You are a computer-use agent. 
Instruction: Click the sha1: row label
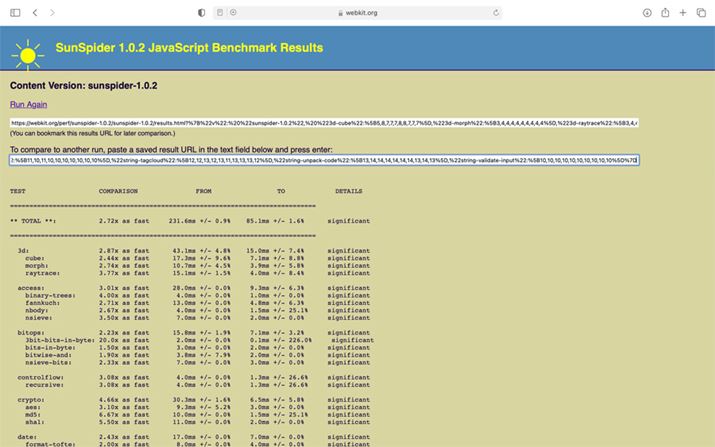(x=35, y=422)
